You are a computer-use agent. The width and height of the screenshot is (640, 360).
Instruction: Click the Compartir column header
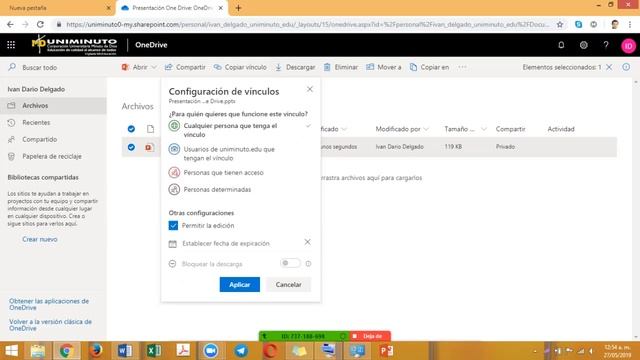[510, 129]
